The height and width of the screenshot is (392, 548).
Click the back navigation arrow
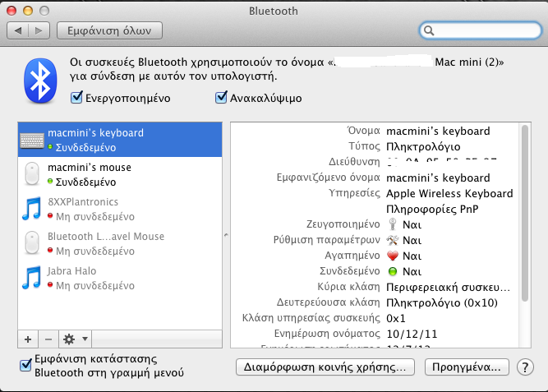pos(18,30)
